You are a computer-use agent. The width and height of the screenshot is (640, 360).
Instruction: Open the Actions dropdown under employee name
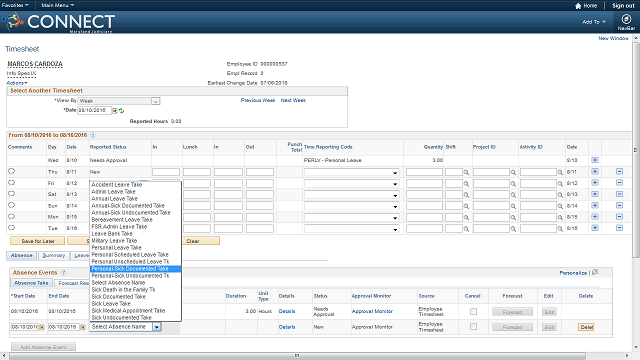(17, 83)
